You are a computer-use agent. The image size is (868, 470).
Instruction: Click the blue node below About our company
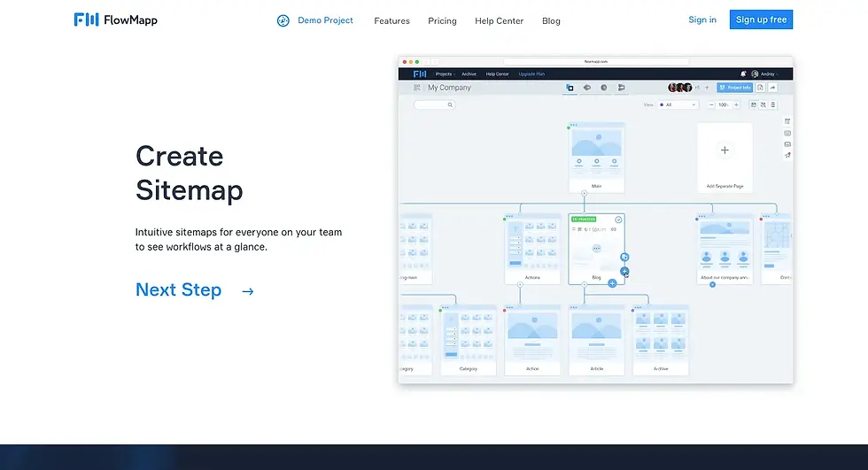pos(712,285)
